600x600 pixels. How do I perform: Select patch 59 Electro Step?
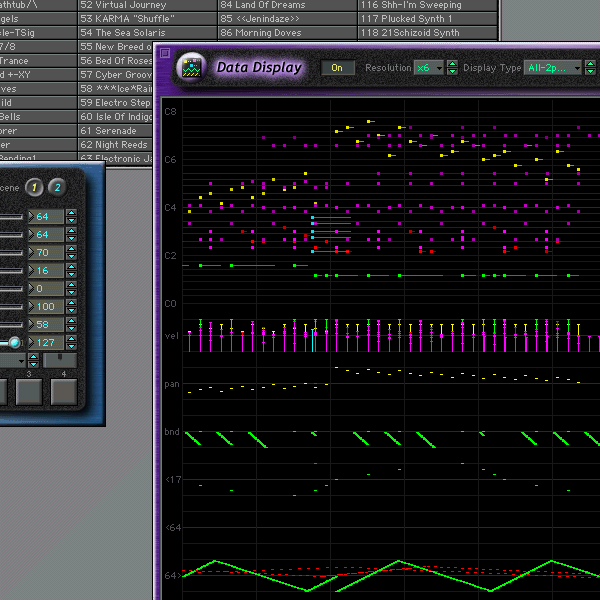point(115,103)
